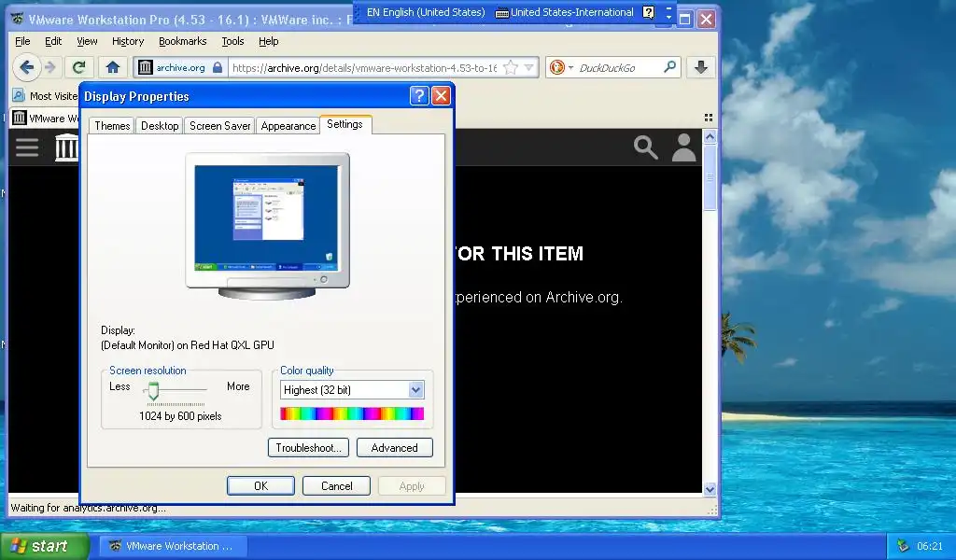Click the archive.org site identity icon
The height and width of the screenshot is (560, 956).
pos(145,67)
